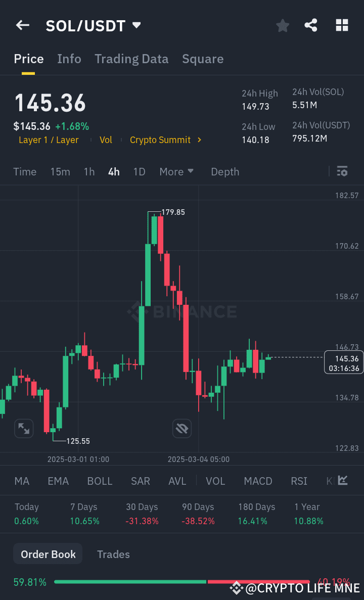This screenshot has width=364, height=600.
Task: Switch to the Trading Data tab
Action: 131,59
